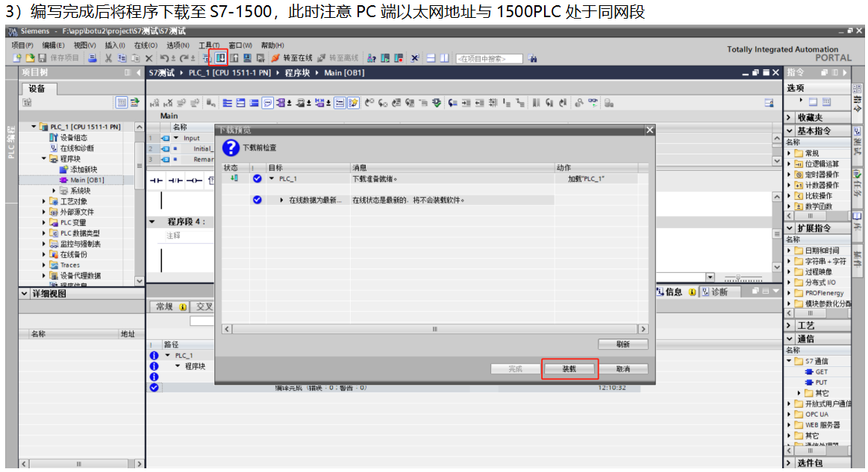Click the project search input field
This screenshot has width=868, height=472.
click(489, 59)
